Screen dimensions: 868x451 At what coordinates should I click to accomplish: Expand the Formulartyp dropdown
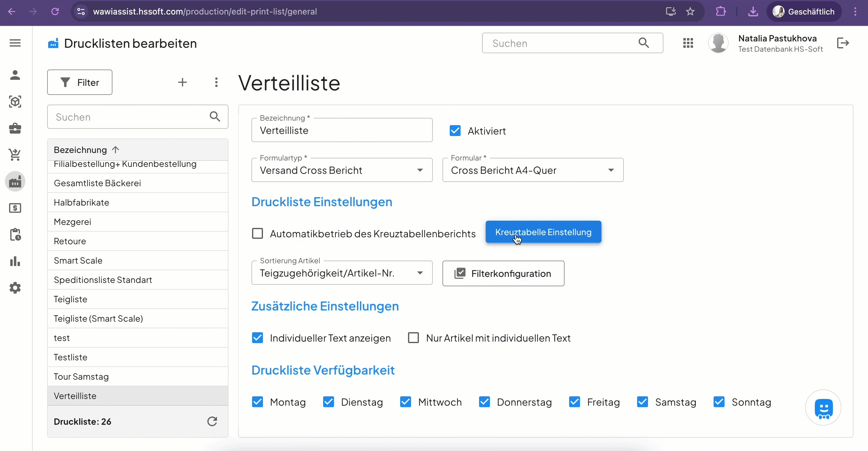click(x=342, y=170)
